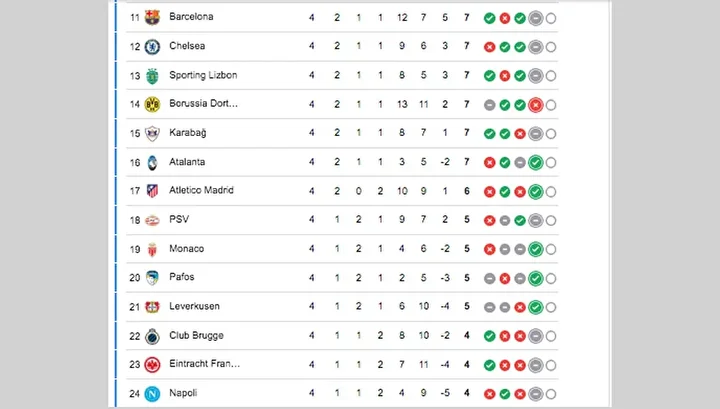Click Chelsea's first form result, the red loss icon
The height and width of the screenshot is (409, 720).
pyautogui.click(x=490, y=47)
